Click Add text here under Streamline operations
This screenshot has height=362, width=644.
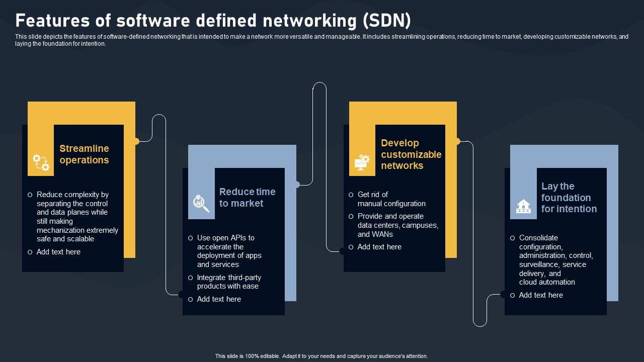point(58,252)
